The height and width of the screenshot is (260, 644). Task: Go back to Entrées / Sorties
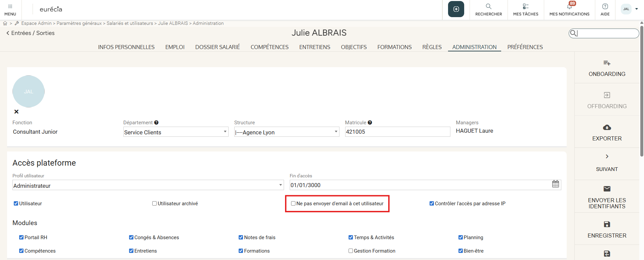tap(30, 33)
